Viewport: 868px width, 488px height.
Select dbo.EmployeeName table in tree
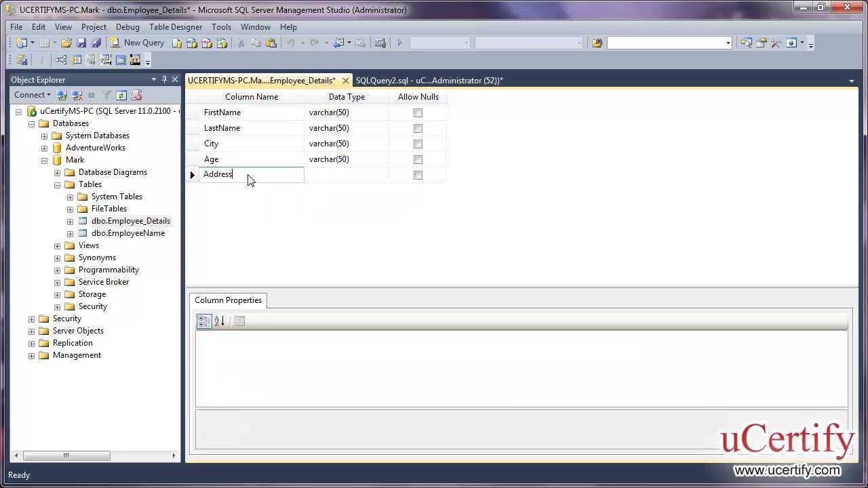pyautogui.click(x=128, y=233)
